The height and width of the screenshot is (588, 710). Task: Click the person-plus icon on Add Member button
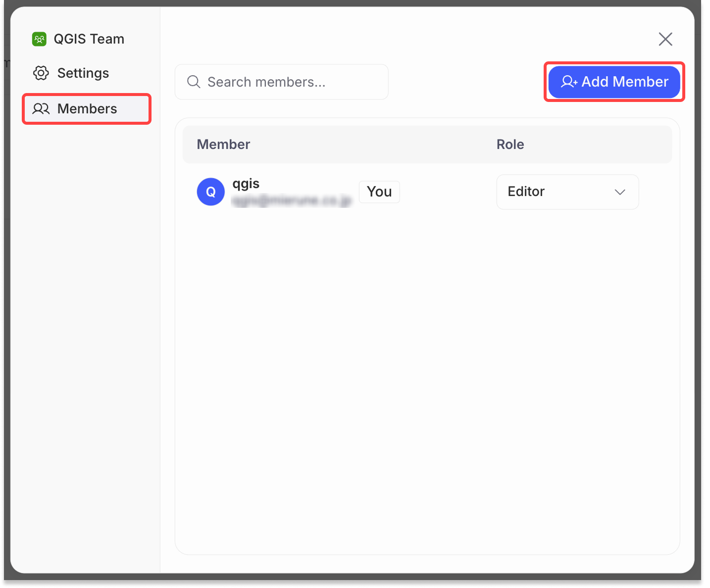(x=568, y=82)
